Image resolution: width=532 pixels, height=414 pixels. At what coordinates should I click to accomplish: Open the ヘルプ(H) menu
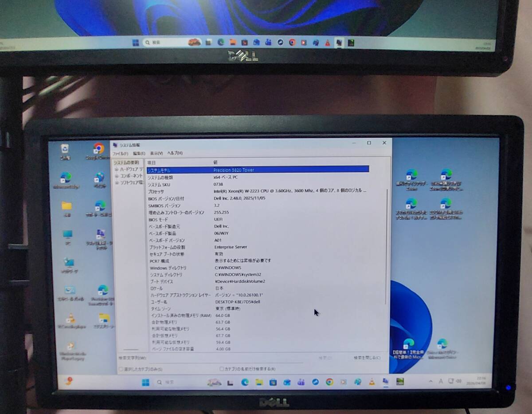(x=175, y=153)
